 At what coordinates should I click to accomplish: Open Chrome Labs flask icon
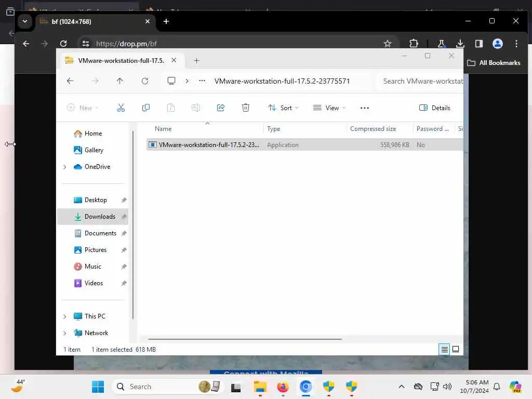click(441, 44)
